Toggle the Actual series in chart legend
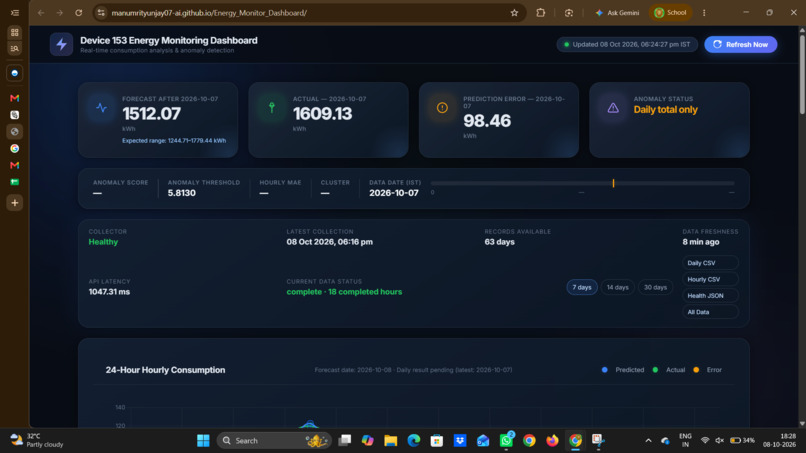Viewport: 806px width, 453px height. 669,370
